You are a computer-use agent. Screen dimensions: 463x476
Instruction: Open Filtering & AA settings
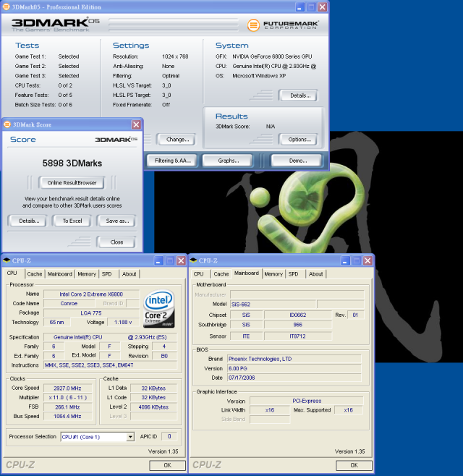click(x=172, y=161)
